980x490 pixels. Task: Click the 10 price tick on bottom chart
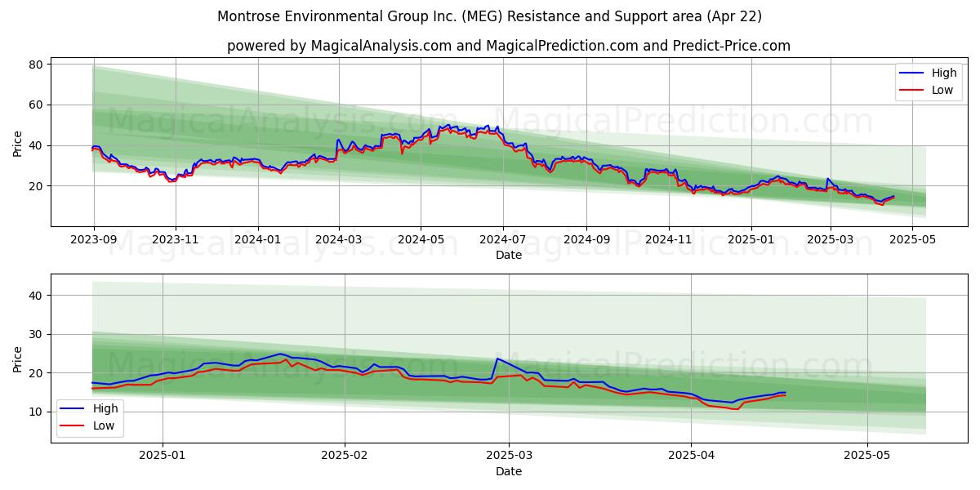tap(38, 412)
